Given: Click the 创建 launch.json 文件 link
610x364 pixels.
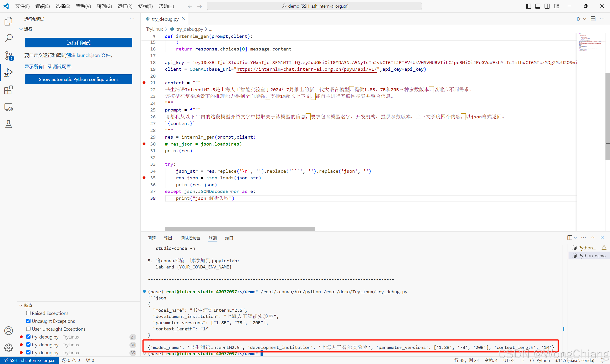Looking at the screenshot, I should 88,56.
